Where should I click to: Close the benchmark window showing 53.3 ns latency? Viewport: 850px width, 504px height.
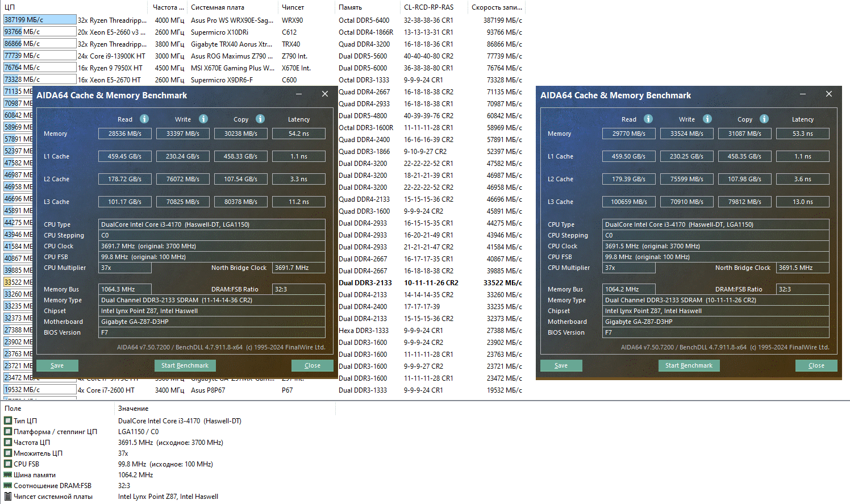coord(829,94)
